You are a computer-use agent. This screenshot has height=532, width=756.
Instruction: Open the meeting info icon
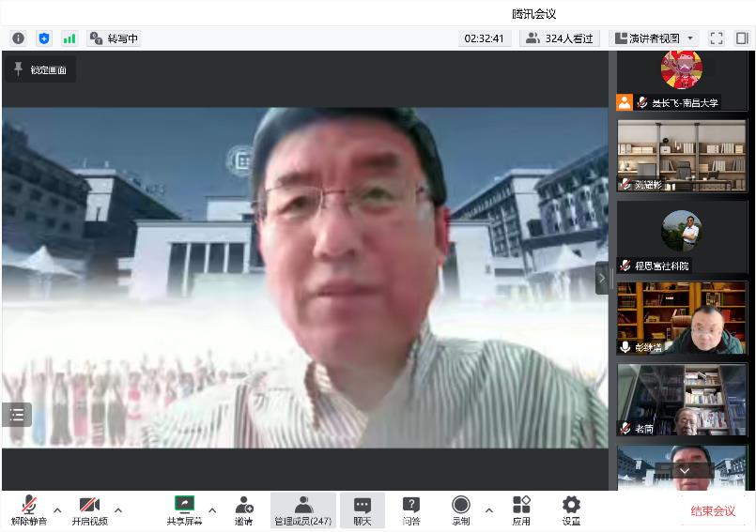(x=19, y=38)
